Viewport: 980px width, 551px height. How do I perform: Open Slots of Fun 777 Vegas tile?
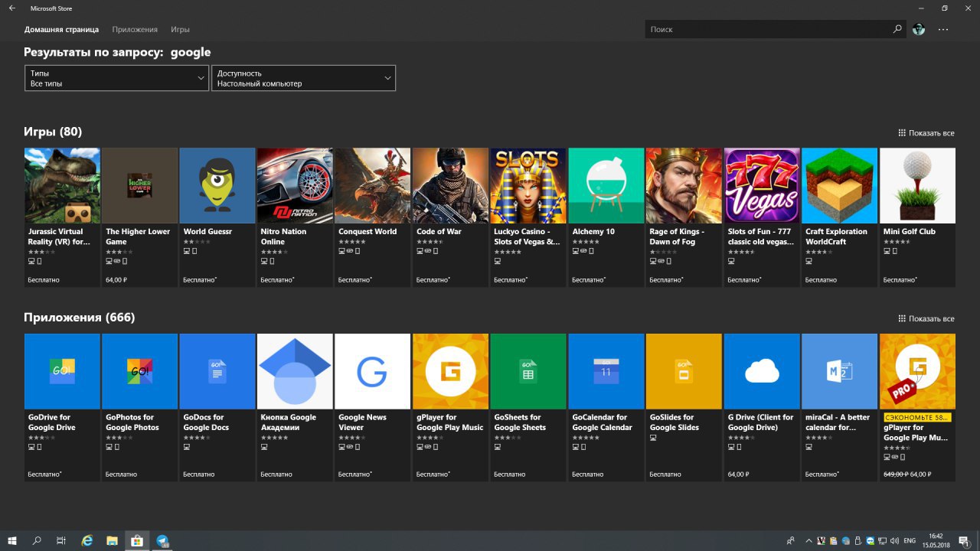762,217
